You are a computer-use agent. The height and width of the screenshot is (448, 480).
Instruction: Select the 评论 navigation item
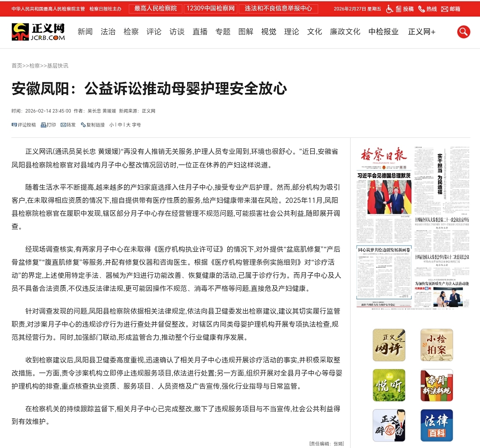[x=154, y=32]
